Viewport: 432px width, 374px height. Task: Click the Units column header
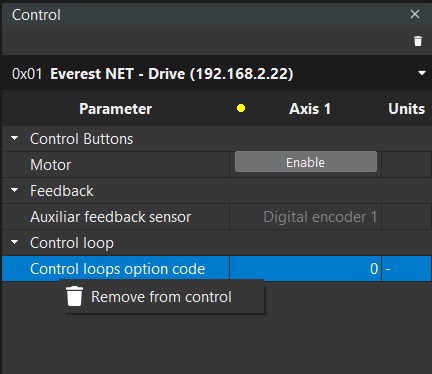click(406, 109)
